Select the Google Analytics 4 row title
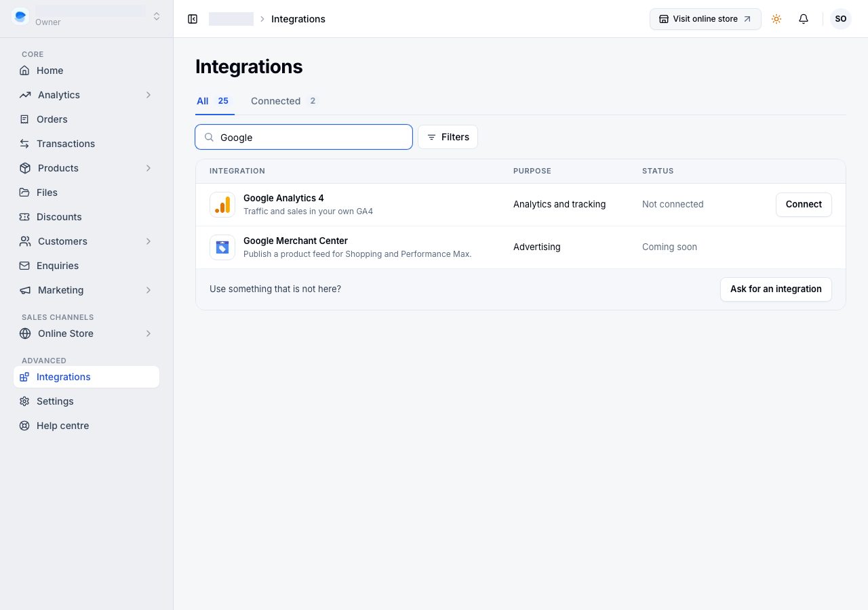The height and width of the screenshot is (610, 868). (283, 198)
